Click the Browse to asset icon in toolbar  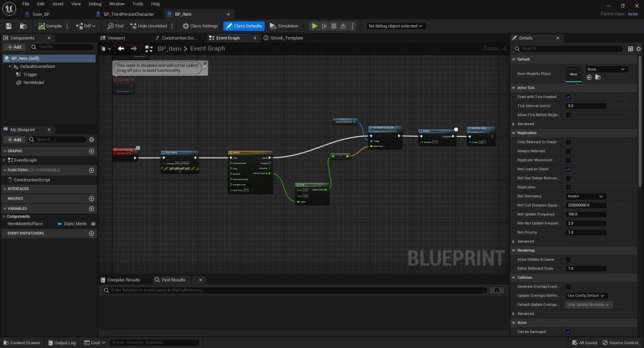(23, 26)
